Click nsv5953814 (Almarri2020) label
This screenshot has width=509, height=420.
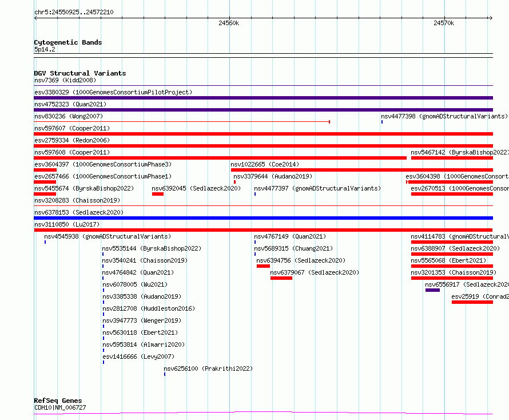144,344
